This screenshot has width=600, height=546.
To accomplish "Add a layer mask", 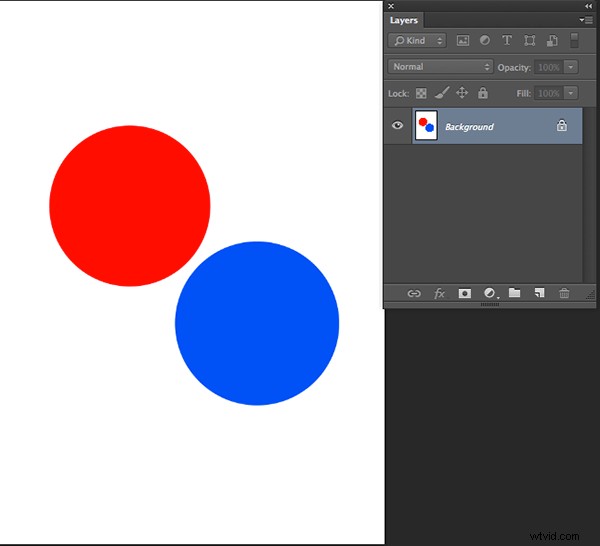I will (465, 293).
